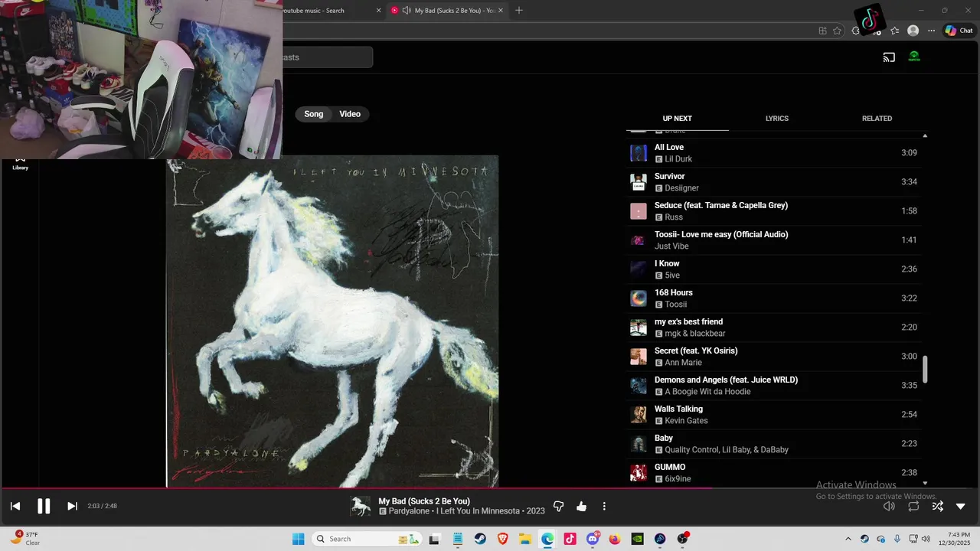Play Seduce feat. Tamae & Capella Grey

point(773,211)
